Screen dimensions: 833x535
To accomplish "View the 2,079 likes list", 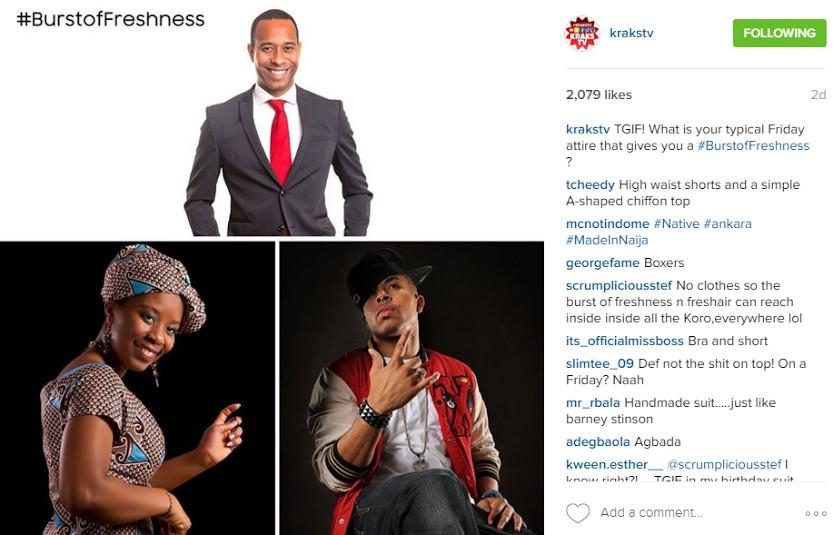I will pyautogui.click(x=599, y=95).
